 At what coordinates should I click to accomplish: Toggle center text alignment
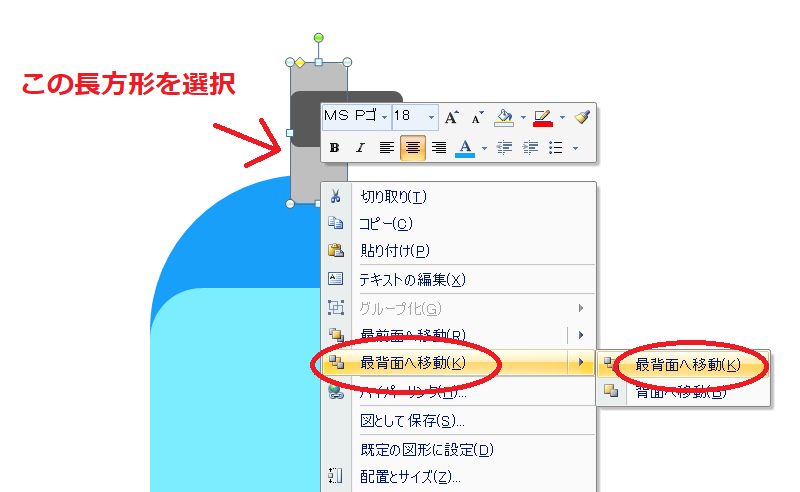(x=413, y=147)
